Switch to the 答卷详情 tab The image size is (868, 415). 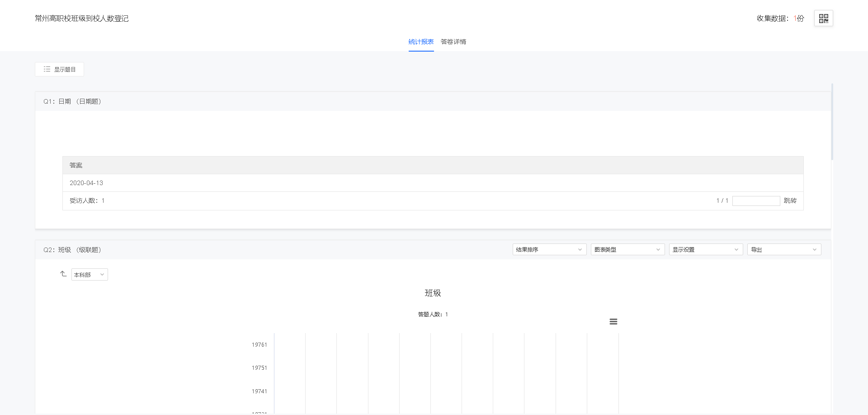pos(453,42)
